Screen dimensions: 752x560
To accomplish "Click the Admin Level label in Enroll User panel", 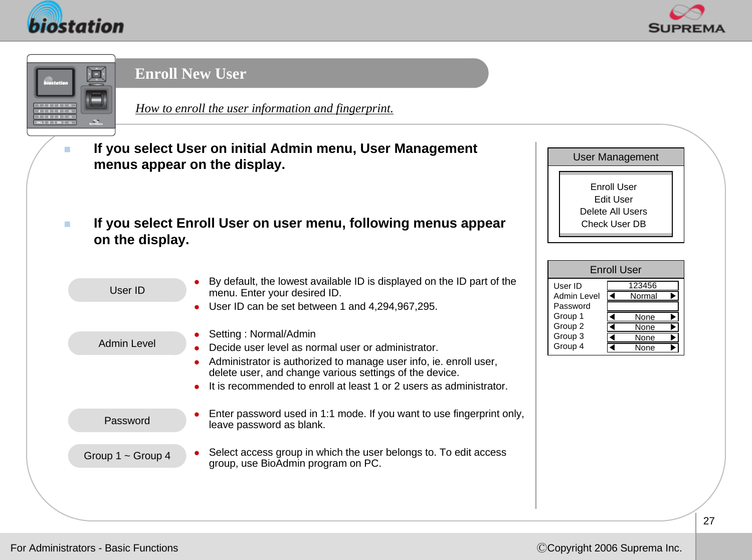I will click(577, 296).
